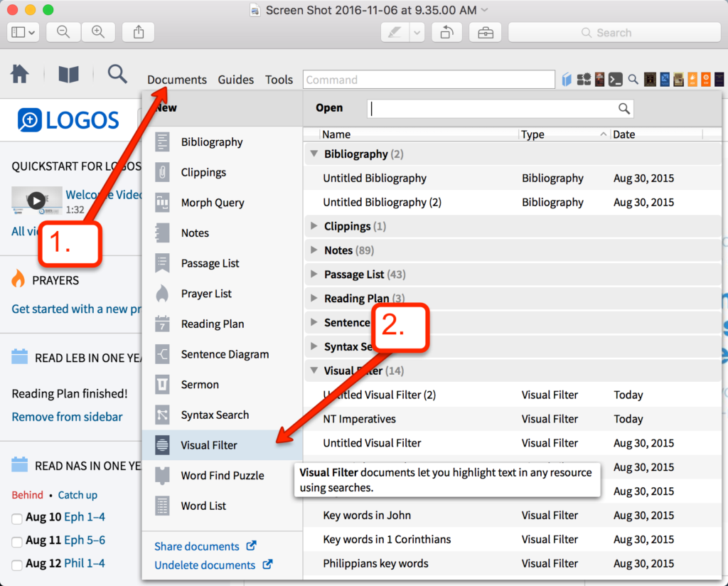Collapse the Bibliography group triangle
The image size is (728, 586).
coord(314,154)
